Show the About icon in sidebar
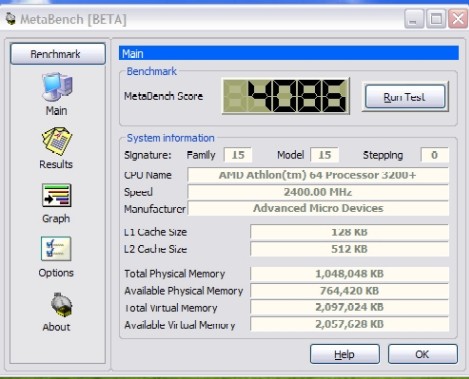Screen dimensions: 469x379 (x=61, y=304)
